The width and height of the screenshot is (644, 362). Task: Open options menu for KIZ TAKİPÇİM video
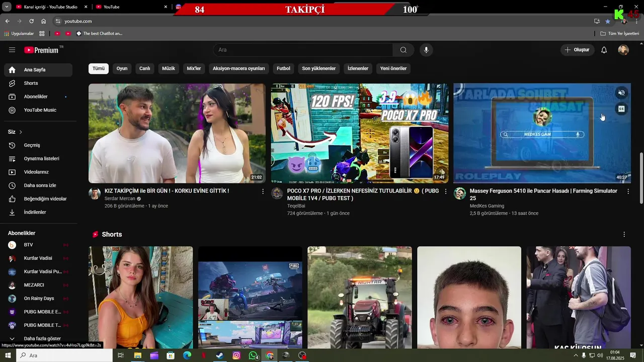point(263,192)
